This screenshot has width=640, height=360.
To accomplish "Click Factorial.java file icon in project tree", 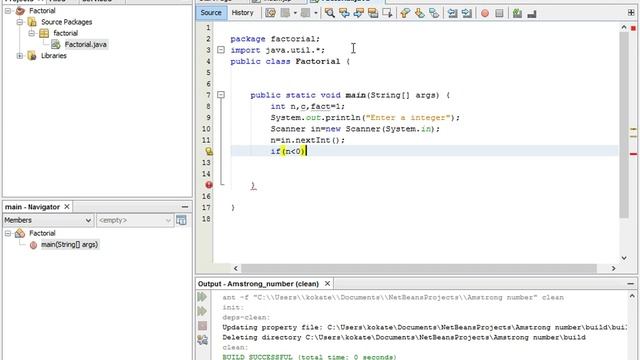I will pos(56,44).
